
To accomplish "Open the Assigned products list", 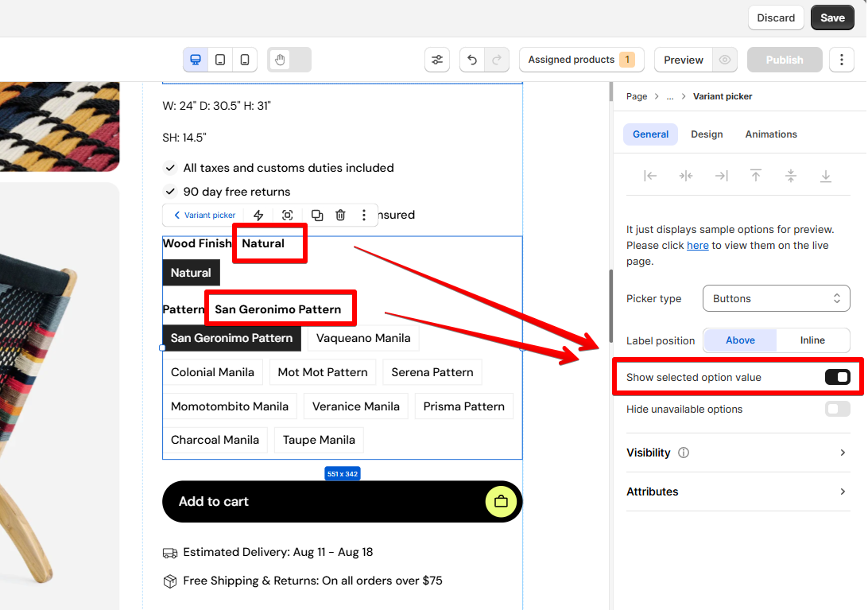I will tap(581, 60).
